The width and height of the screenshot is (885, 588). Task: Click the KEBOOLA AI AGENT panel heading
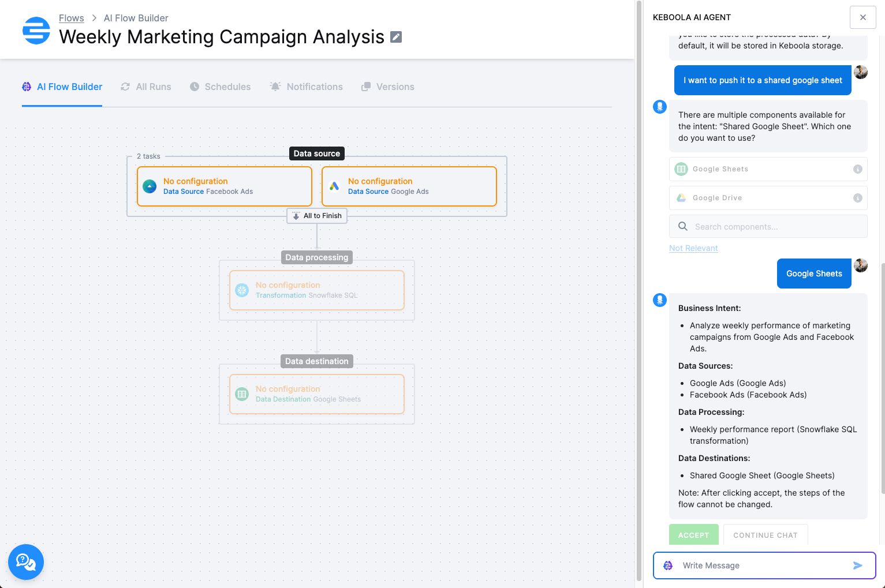point(692,17)
